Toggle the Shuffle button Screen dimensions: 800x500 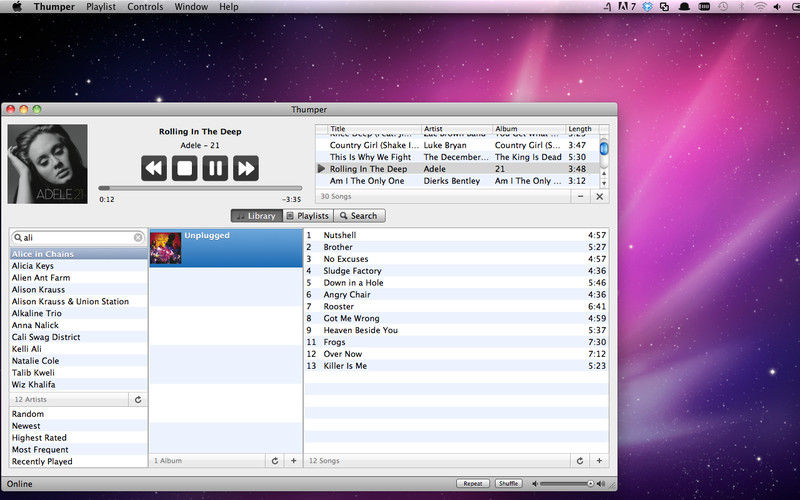tap(508, 484)
